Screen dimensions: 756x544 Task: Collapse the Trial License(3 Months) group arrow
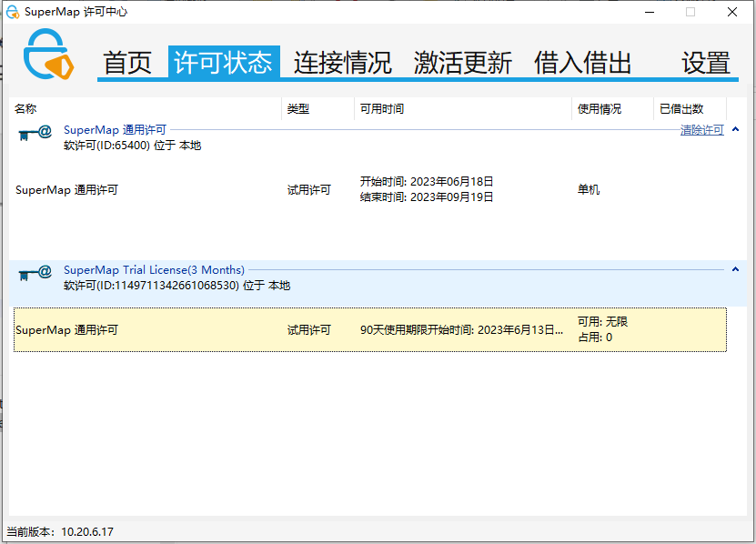[x=735, y=269]
